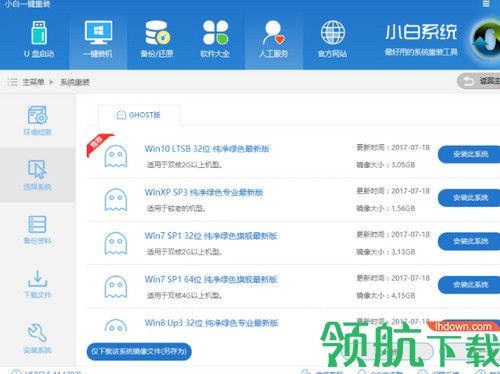The image size is (500, 374).
Task: Click the 返回主菜单 back button
Action: [x=479, y=81]
